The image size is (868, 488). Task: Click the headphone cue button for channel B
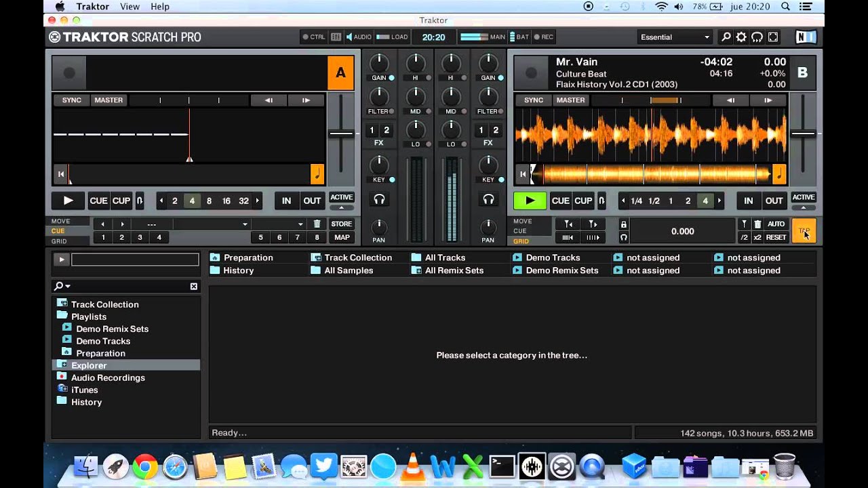tap(488, 199)
